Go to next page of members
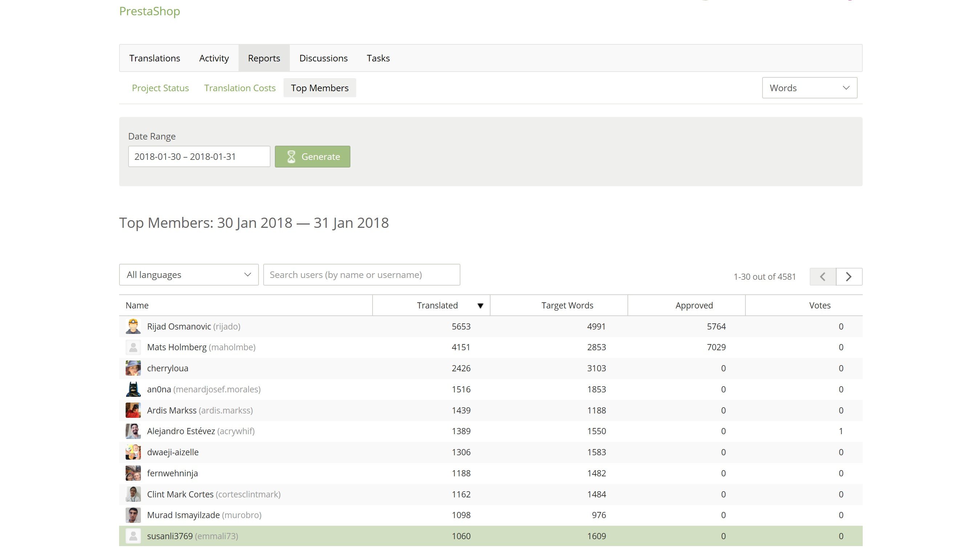The width and height of the screenshot is (980, 549). 849,277
